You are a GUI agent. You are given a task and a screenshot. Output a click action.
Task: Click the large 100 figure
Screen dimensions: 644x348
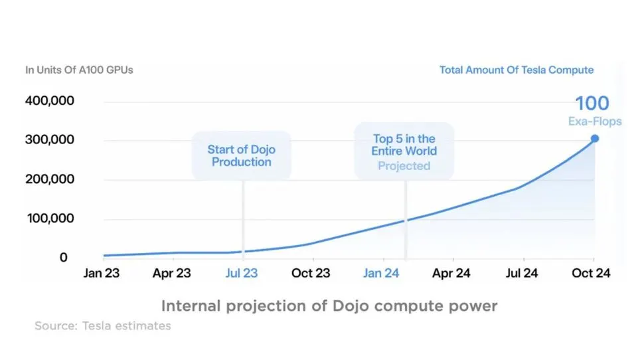coord(592,103)
